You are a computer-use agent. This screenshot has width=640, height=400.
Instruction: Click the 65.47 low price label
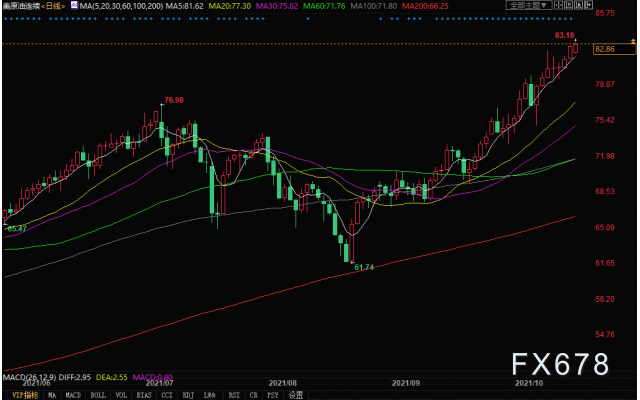pyautogui.click(x=17, y=229)
